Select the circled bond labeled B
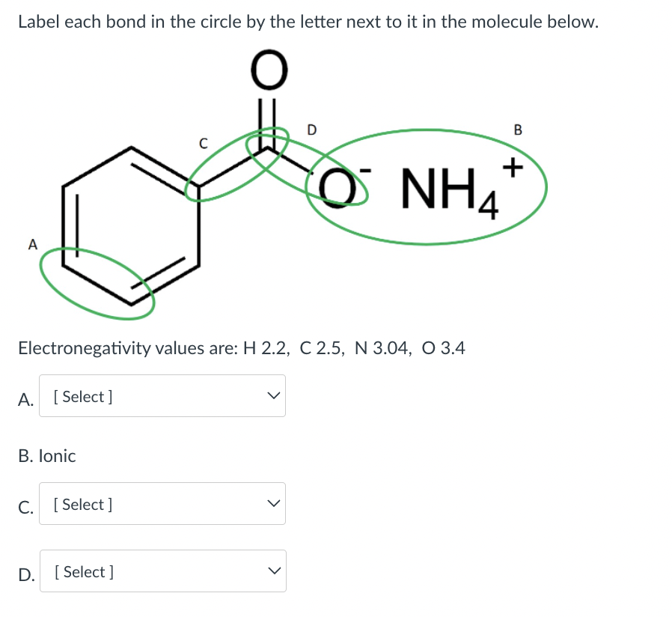 (427, 187)
